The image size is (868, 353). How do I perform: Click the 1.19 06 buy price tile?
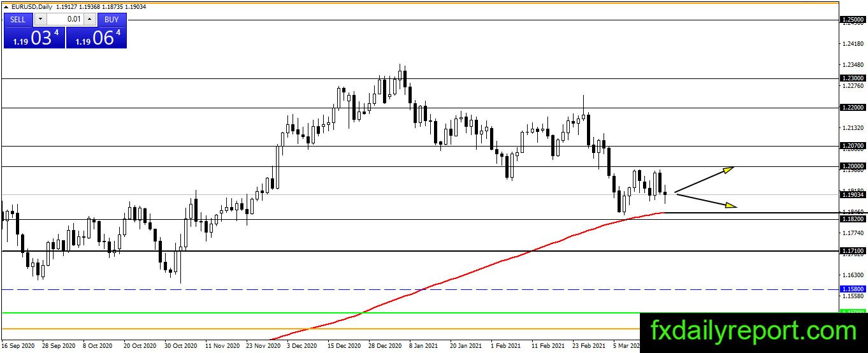tap(96, 37)
